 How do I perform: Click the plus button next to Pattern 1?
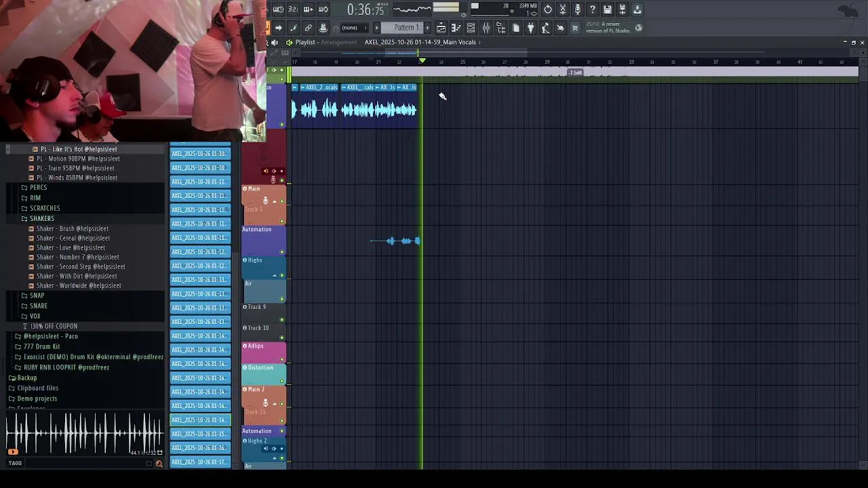[427, 28]
